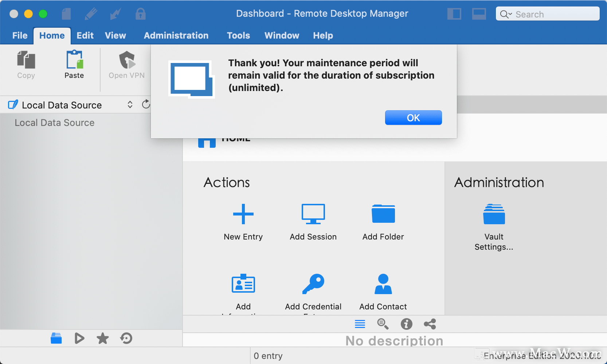Open the Administration menu
The image size is (607, 364).
click(176, 35)
